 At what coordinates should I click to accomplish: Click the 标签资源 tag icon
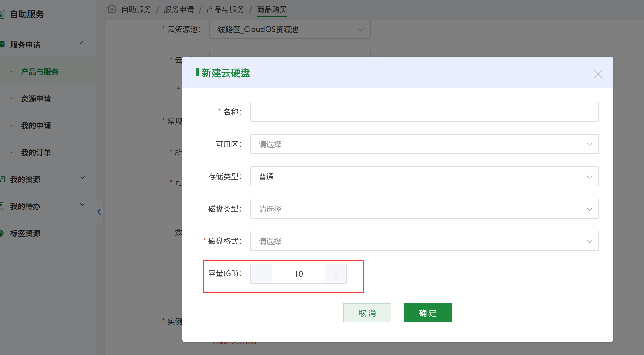[x=2, y=233]
